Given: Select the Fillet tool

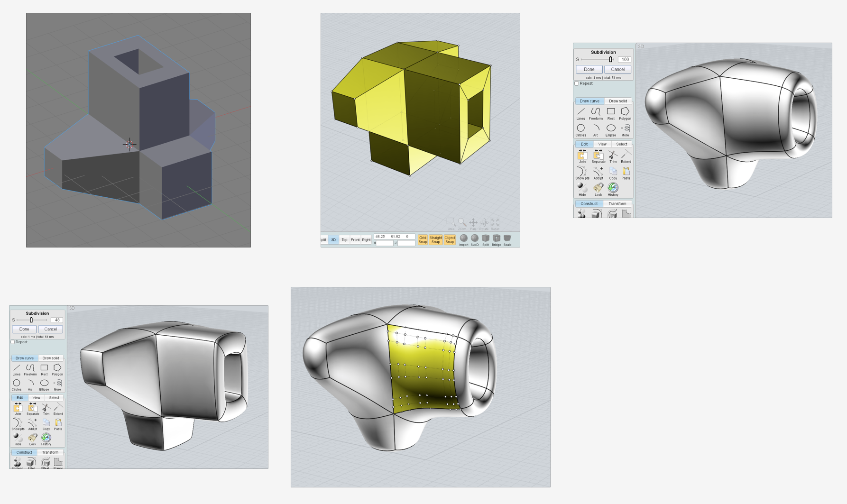Looking at the screenshot, I should pyautogui.click(x=30, y=461).
